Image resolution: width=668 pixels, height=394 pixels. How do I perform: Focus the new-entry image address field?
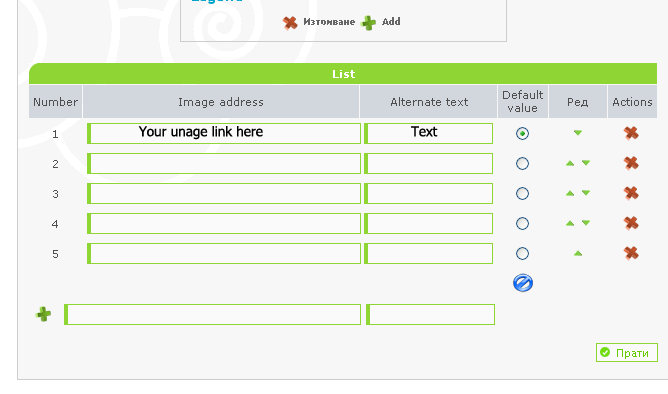(213, 314)
